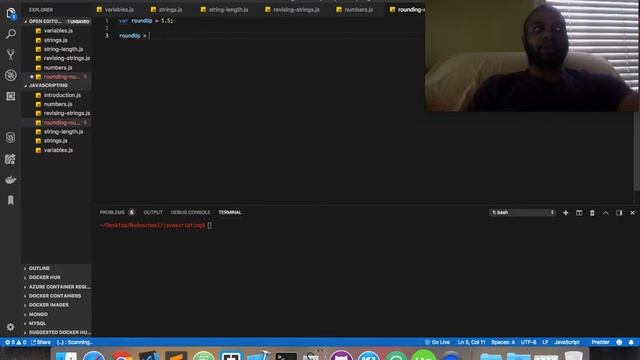This screenshot has width=640, height=360.
Task: Kill terminal with trash icon
Action: 592,213
